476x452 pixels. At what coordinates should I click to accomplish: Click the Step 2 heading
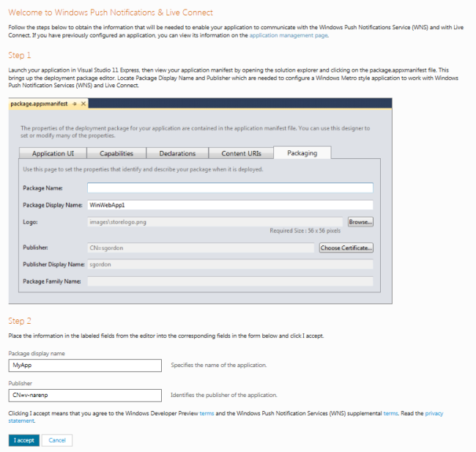pyautogui.click(x=20, y=321)
